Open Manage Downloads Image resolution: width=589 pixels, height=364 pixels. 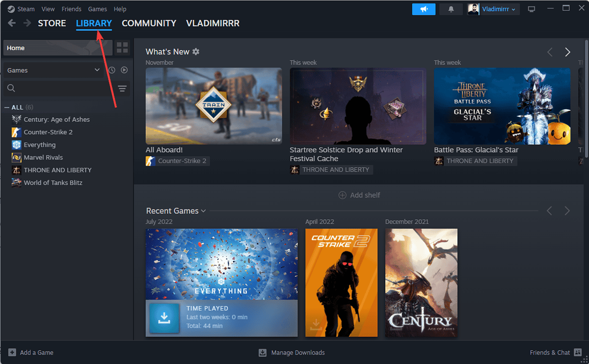pos(292,352)
